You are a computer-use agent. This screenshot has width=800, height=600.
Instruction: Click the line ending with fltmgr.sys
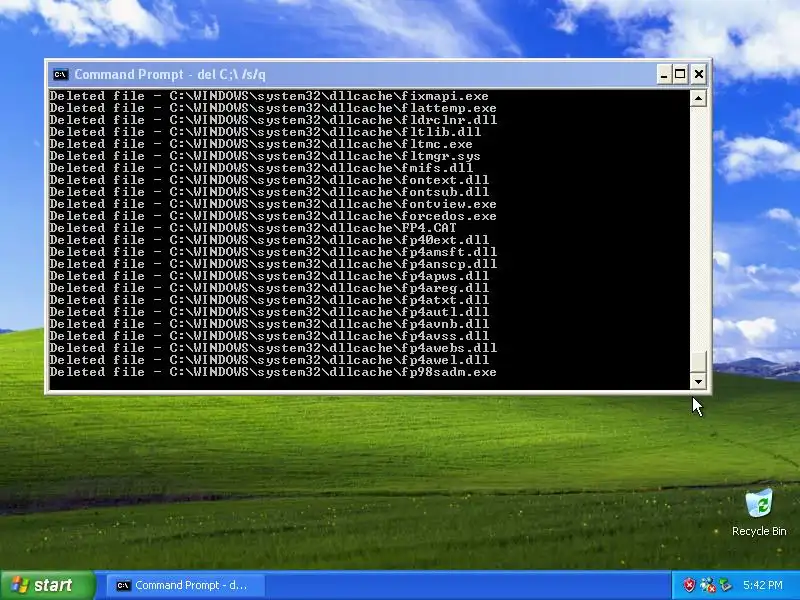click(265, 156)
